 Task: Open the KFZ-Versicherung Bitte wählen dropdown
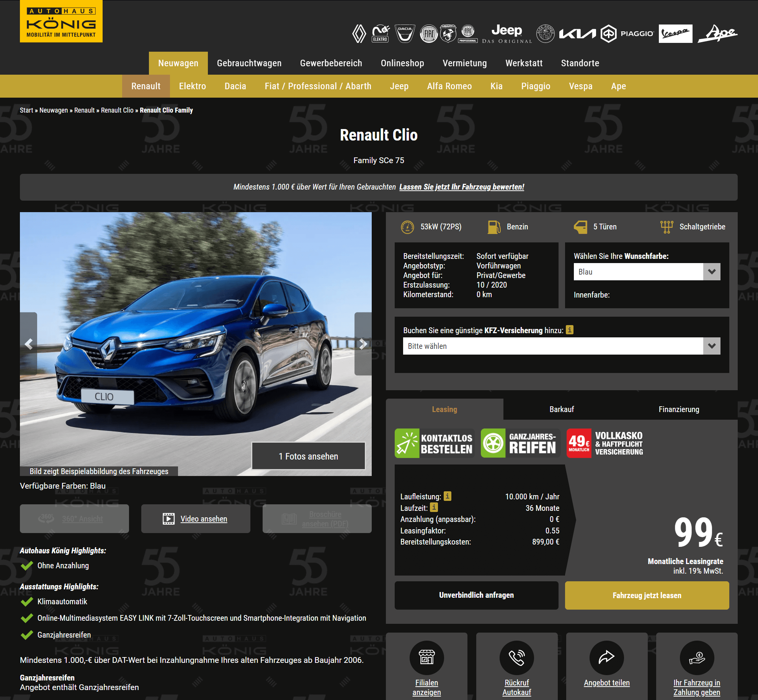pos(562,346)
